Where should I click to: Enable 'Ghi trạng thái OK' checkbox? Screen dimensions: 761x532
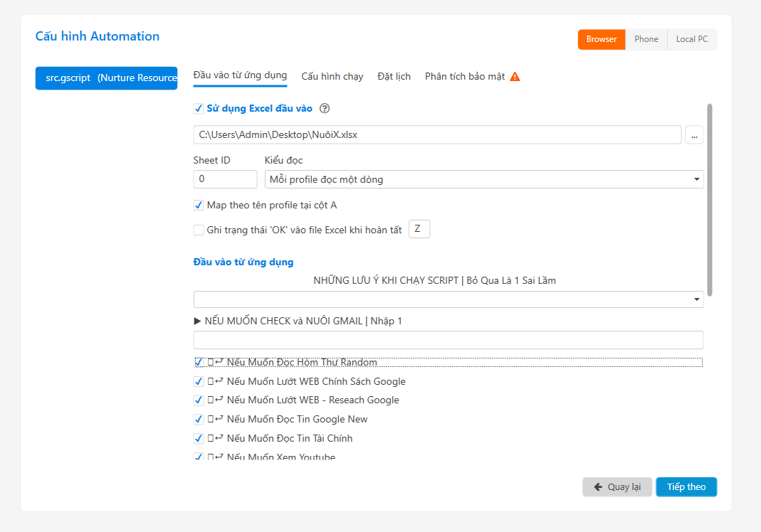coord(199,230)
